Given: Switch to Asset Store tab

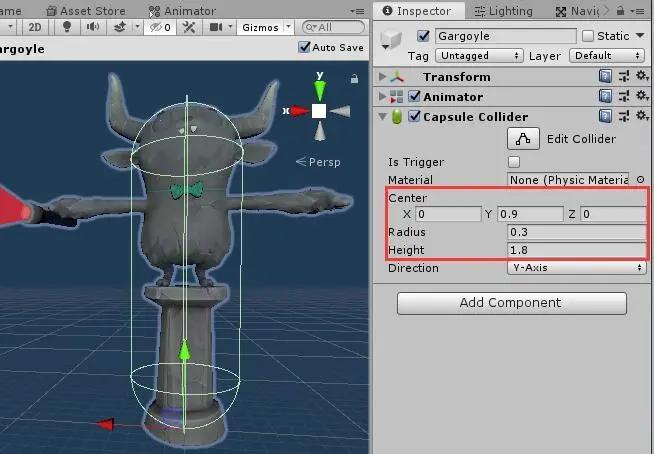Looking at the screenshot, I should pyautogui.click(x=86, y=11).
